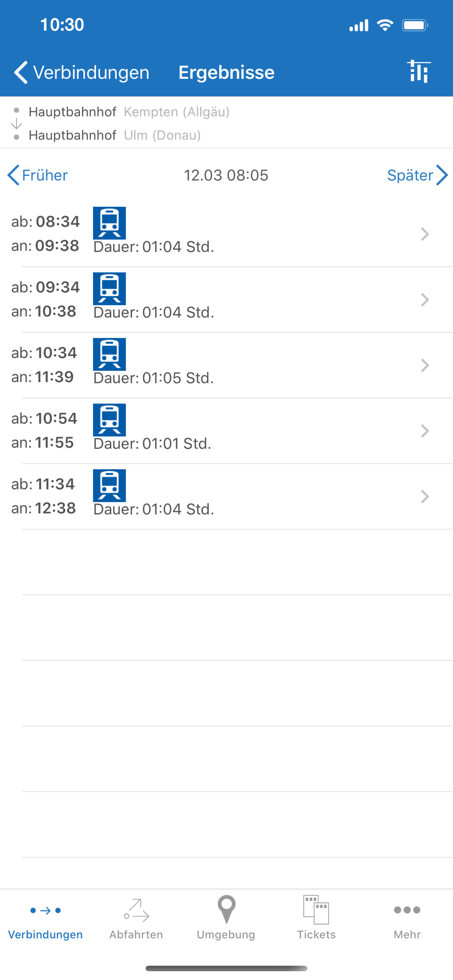Open the filter options icon in header
453x980 pixels.
coord(418,72)
